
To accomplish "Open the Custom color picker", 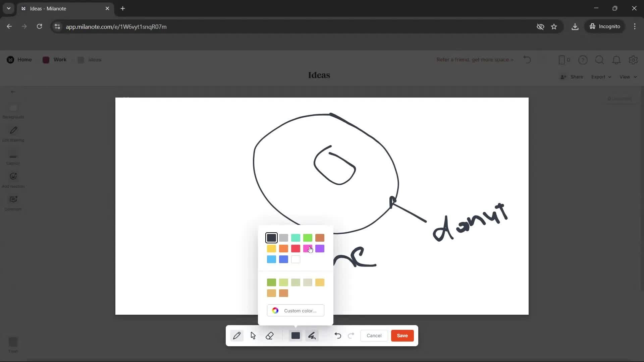I will pos(296,310).
